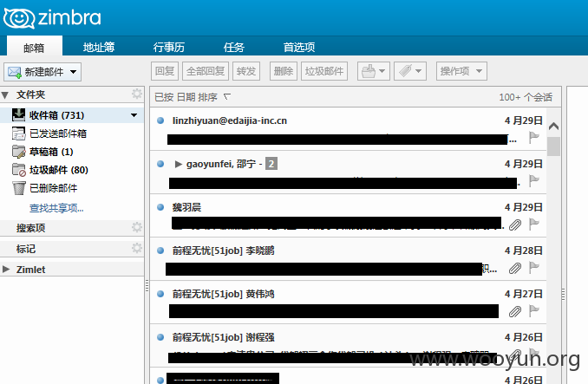
Task: Open the 标记 section gear options
Action: (x=137, y=248)
